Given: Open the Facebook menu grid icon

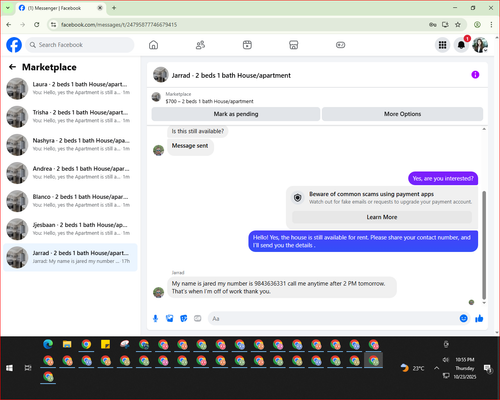Looking at the screenshot, I should tap(442, 45).
